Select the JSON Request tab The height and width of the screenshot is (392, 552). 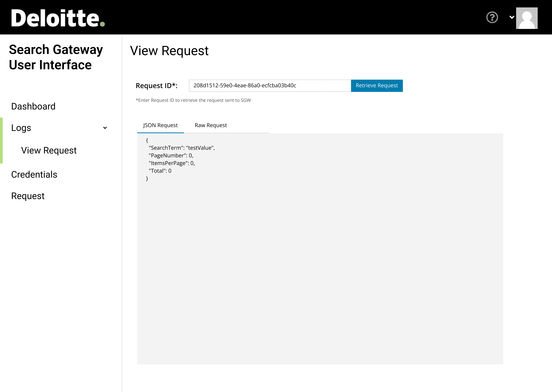pos(160,125)
